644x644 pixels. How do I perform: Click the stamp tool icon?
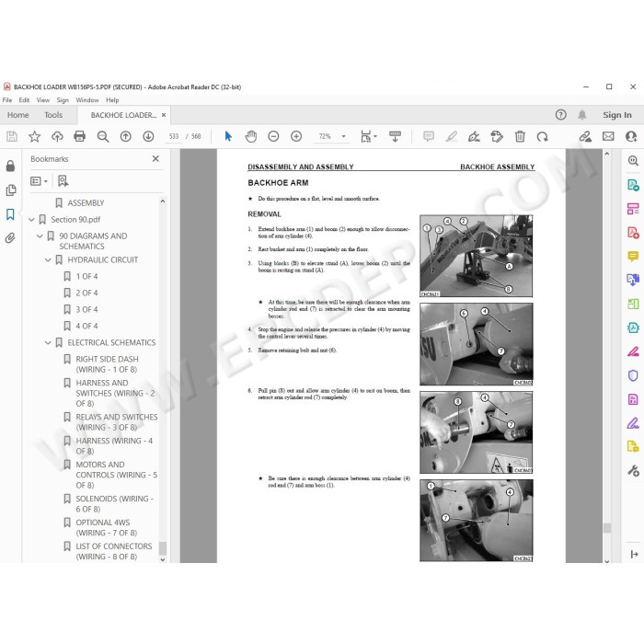click(497, 136)
